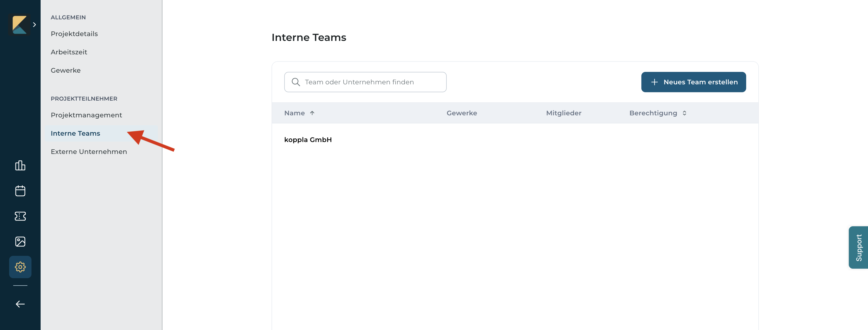Open Externe Unternehmen section

pos(89,151)
